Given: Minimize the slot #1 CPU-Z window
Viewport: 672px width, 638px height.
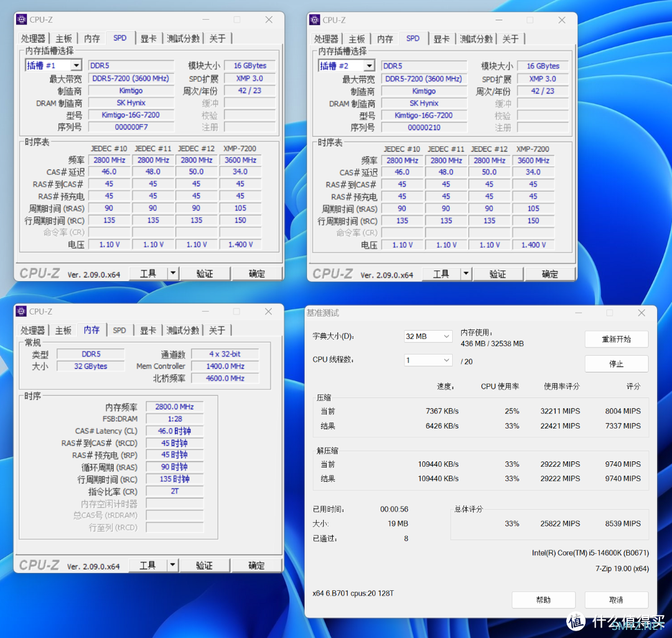Looking at the screenshot, I should (x=206, y=20).
